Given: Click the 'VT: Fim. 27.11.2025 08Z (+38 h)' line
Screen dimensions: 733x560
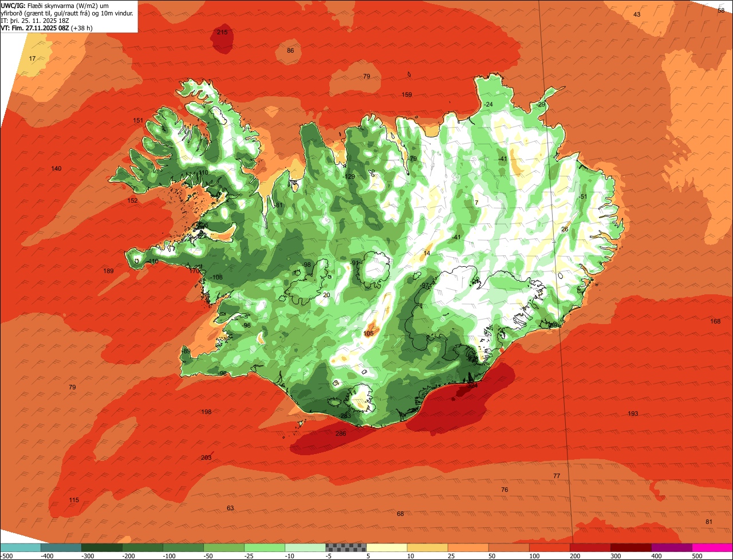Looking at the screenshot, I should (46, 27).
